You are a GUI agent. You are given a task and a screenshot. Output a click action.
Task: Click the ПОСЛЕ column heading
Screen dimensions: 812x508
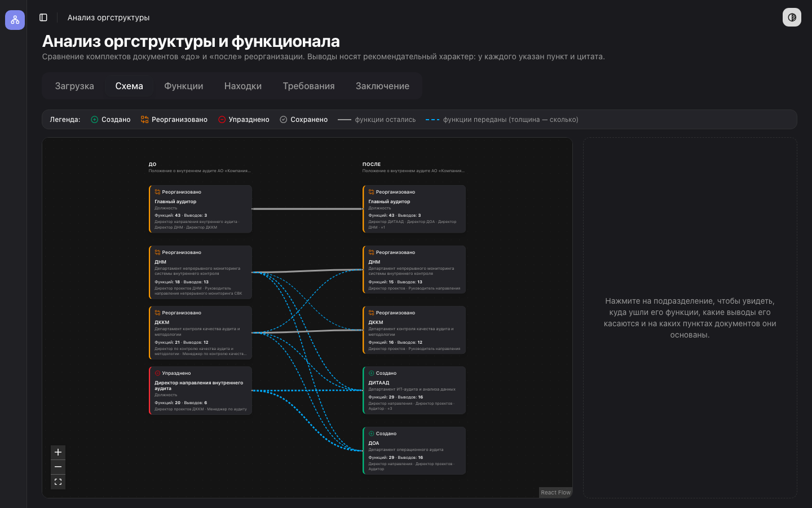(x=372, y=164)
